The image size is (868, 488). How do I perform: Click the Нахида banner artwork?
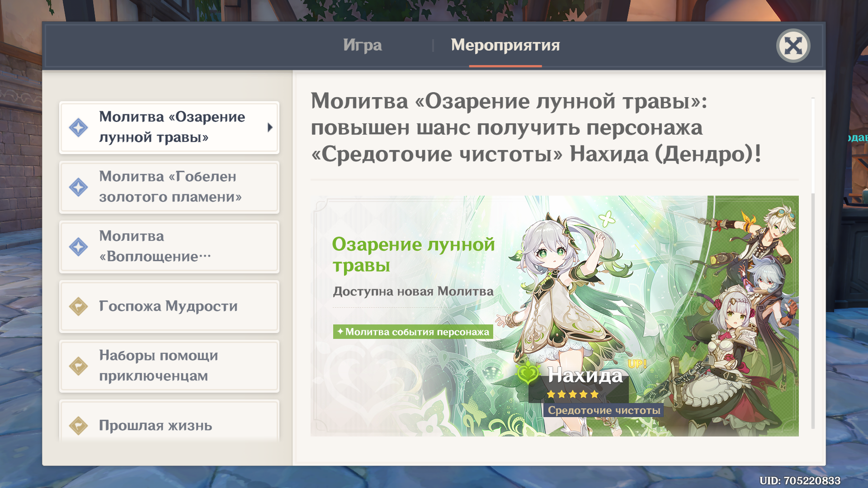pyautogui.click(x=554, y=316)
